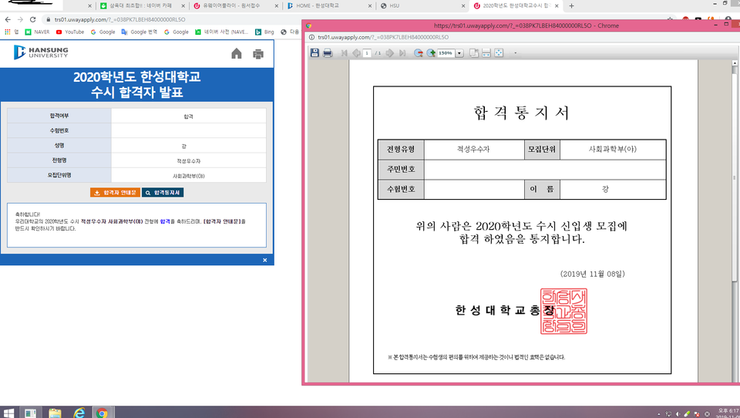Open the small toolbar overflow arrow in viewer
This screenshot has height=418, width=740.
click(515, 53)
